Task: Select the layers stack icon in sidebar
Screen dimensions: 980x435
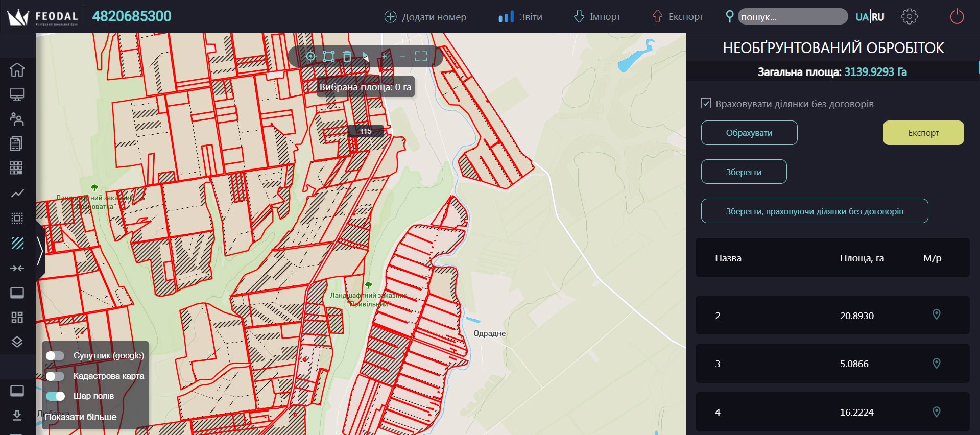Action: coord(17,342)
